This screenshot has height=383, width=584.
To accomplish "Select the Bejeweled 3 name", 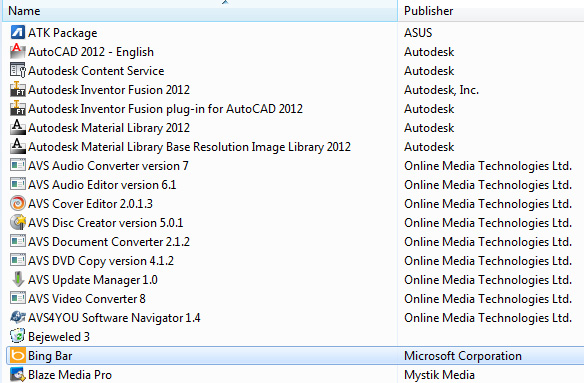I will pos(59,337).
